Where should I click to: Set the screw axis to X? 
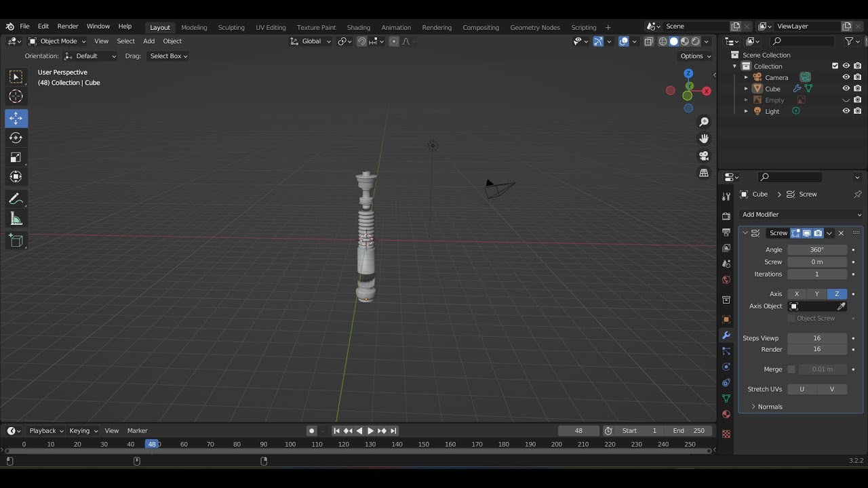tap(797, 294)
